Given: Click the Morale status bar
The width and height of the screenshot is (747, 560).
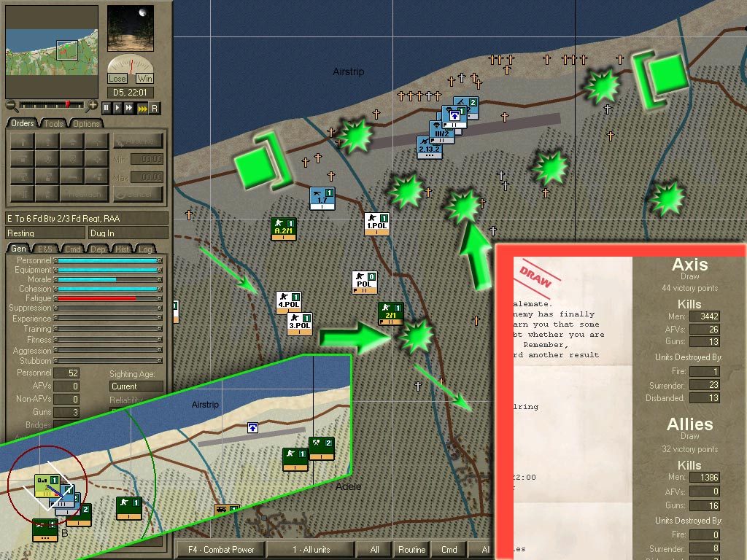Looking at the screenshot, I should 108,279.
